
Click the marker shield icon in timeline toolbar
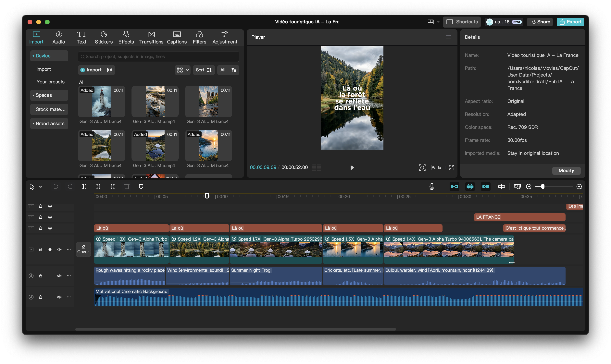[x=141, y=187]
